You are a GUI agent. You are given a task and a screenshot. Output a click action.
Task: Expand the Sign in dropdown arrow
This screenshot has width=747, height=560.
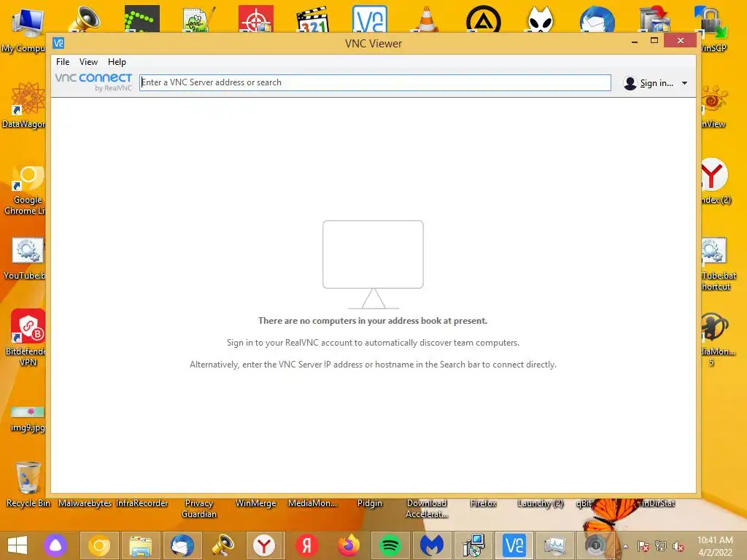tap(684, 83)
